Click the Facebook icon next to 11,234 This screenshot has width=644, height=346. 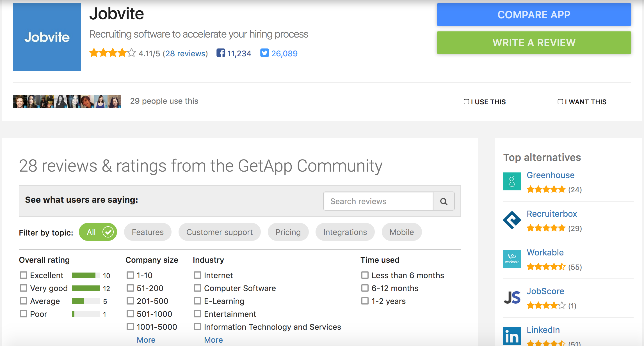click(221, 53)
